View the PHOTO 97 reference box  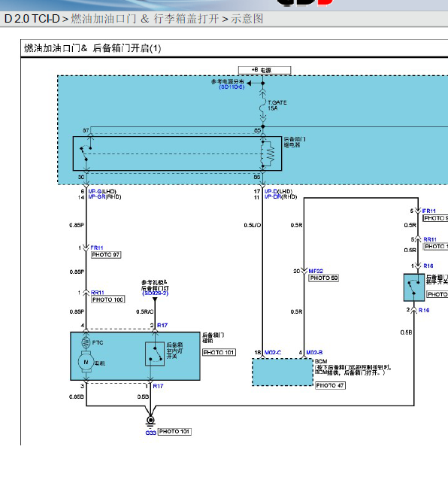tap(106, 255)
